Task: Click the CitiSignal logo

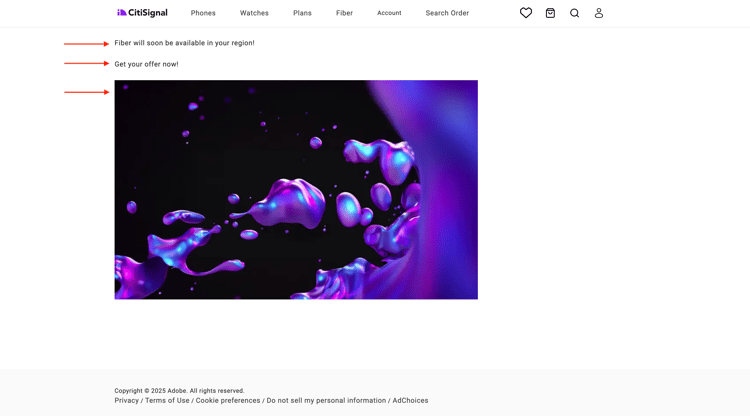Action: pos(142,13)
